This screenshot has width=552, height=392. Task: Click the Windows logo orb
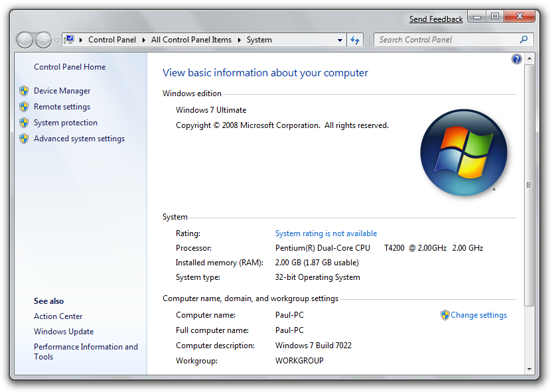click(464, 153)
